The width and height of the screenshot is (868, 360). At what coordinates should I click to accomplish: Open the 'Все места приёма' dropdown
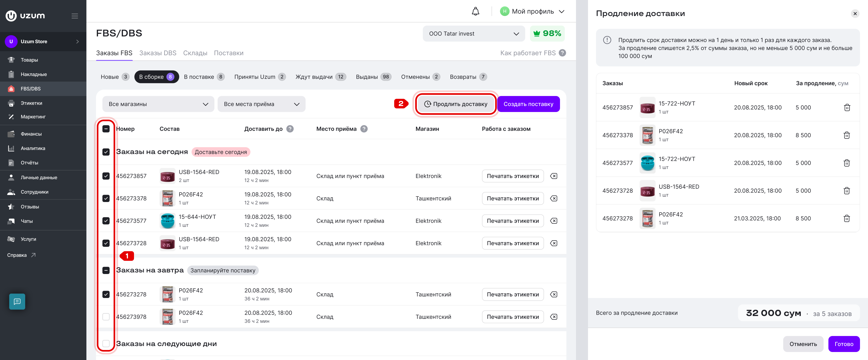click(261, 104)
